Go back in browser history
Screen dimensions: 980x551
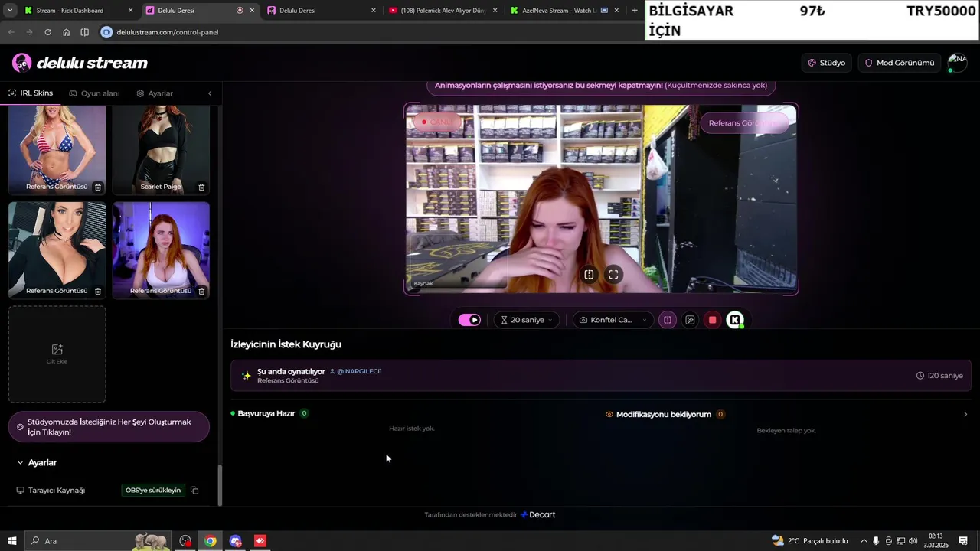click(x=11, y=32)
